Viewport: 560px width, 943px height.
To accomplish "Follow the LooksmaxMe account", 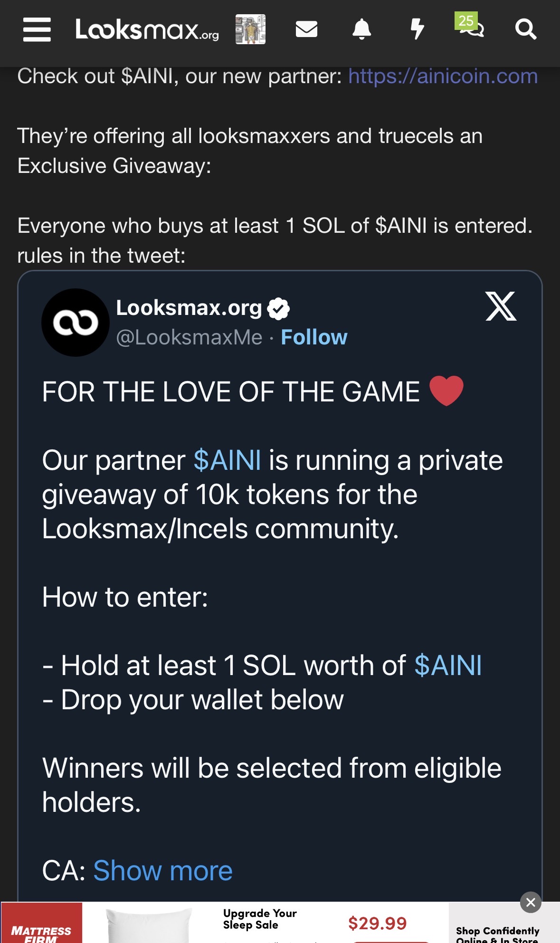I will point(314,337).
